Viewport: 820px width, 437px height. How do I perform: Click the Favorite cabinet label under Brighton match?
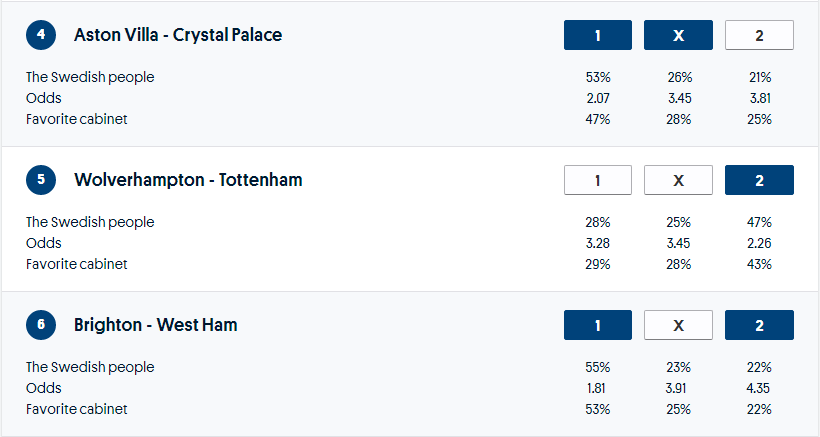77,409
